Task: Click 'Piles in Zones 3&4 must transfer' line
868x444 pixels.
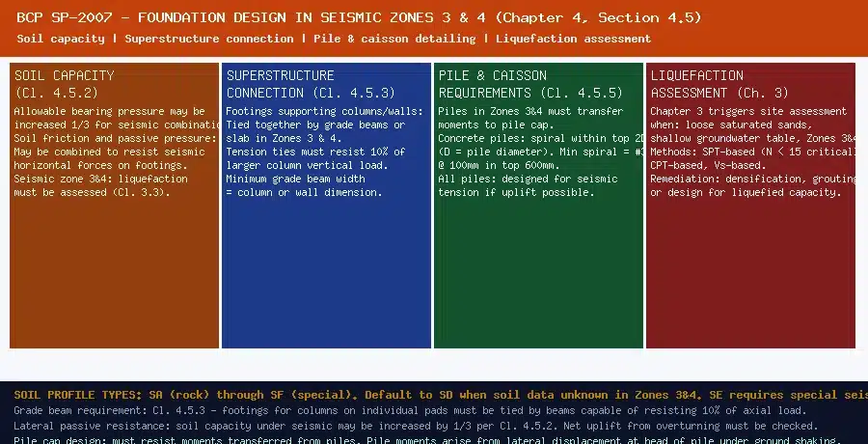Action: (530, 111)
